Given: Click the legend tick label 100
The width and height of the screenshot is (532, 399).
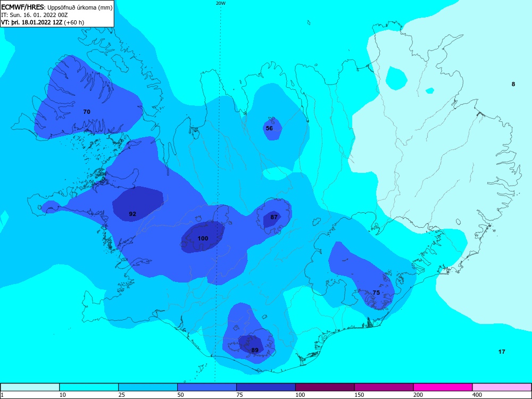Looking at the screenshot, I should click(x=300, y=395).
